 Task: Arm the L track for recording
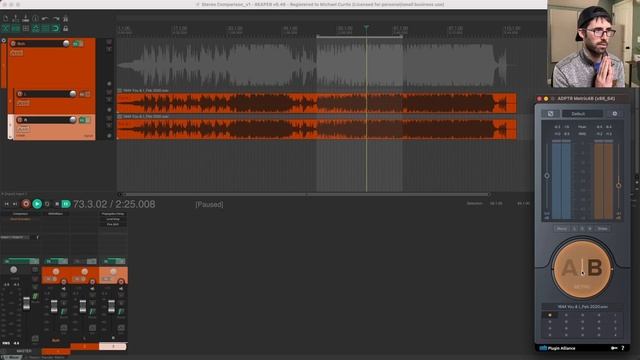point(20,94)
